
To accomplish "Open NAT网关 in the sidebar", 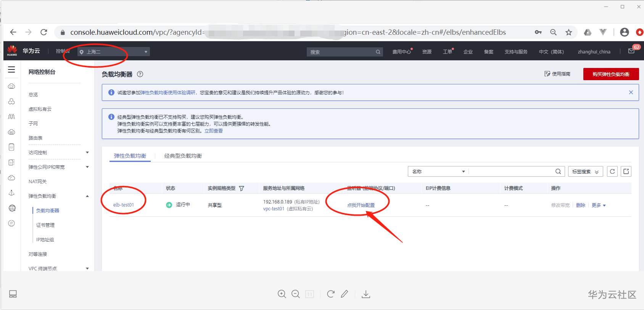I will (37, 182).
